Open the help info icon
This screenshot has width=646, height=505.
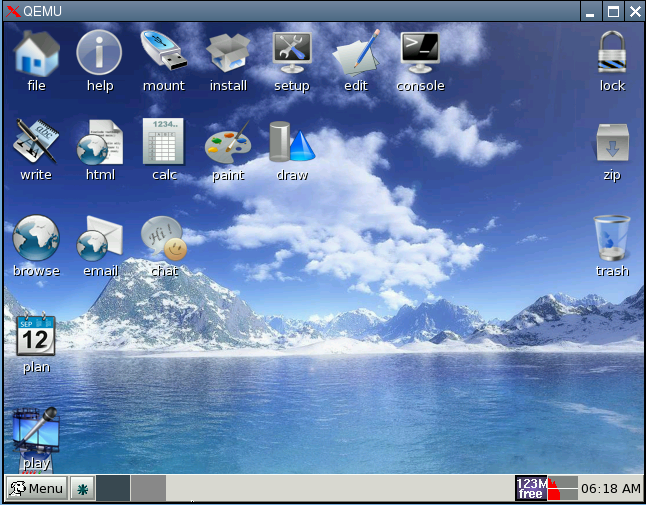pos(99,53)
